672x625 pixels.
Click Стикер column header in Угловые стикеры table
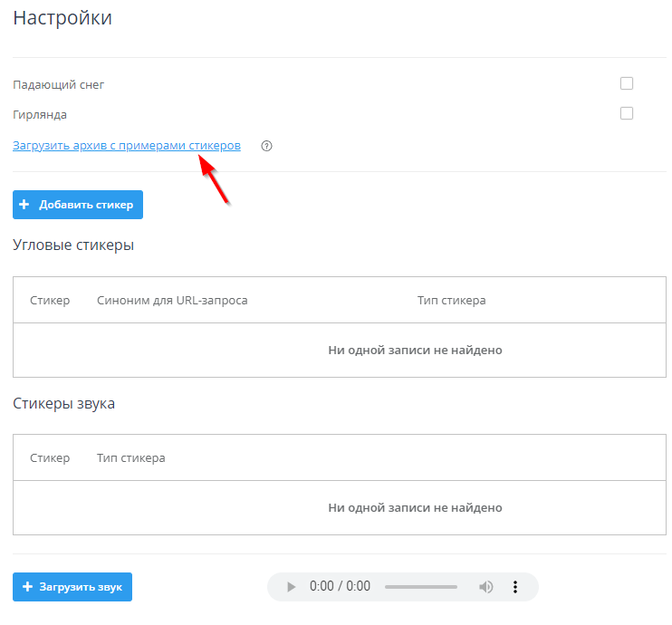pyautogui.click(x=50, y=300)
